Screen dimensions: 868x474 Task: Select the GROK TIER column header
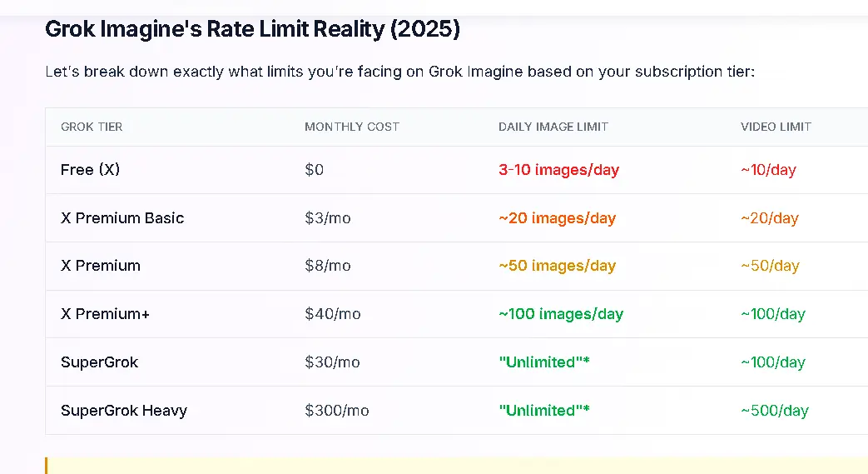92,127
